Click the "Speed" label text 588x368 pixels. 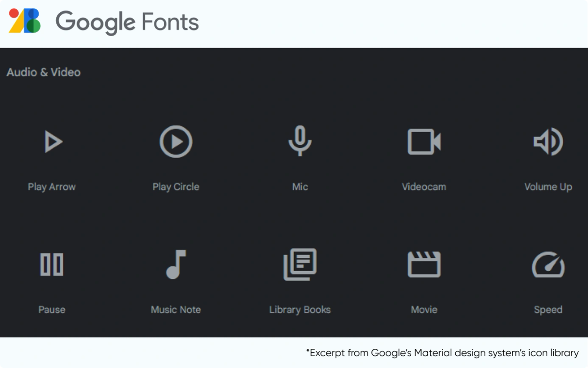pyautogui.click(x=548, y=310)
